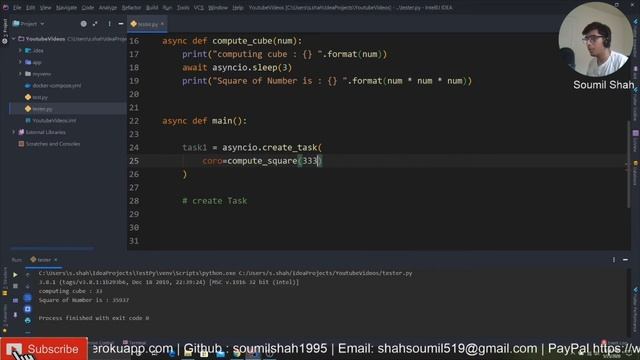Click 'Process finished with exit code 0' text
This screenshot has width=640, height=360.
(94, 318)
